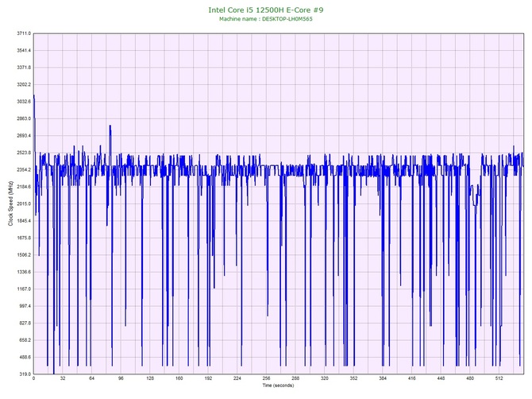Viewport: 532px width, 399px height.
Task: Click the 'Clock Speed (MHz)' axis label
Action: (x=10, y=203)
